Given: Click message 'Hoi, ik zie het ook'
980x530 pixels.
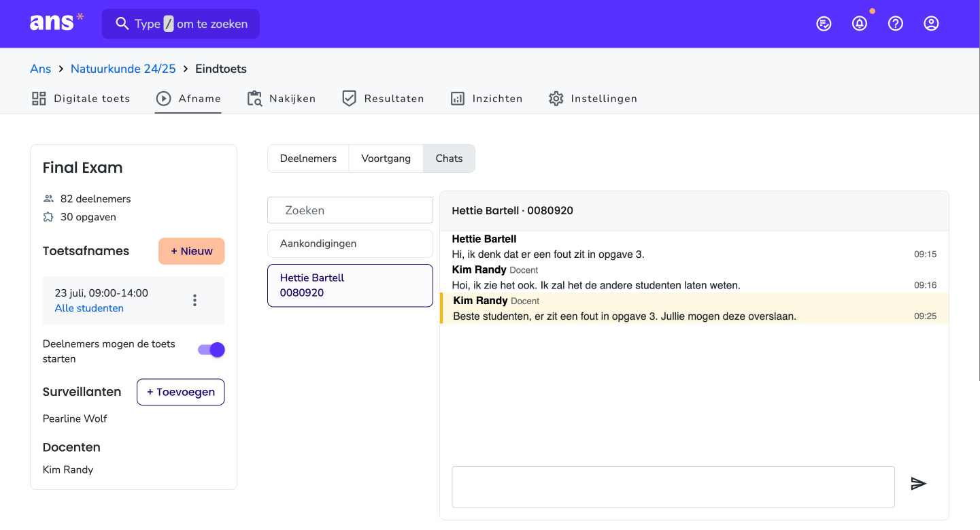Looking at the screenshot, I should click(x=596, y=285).
